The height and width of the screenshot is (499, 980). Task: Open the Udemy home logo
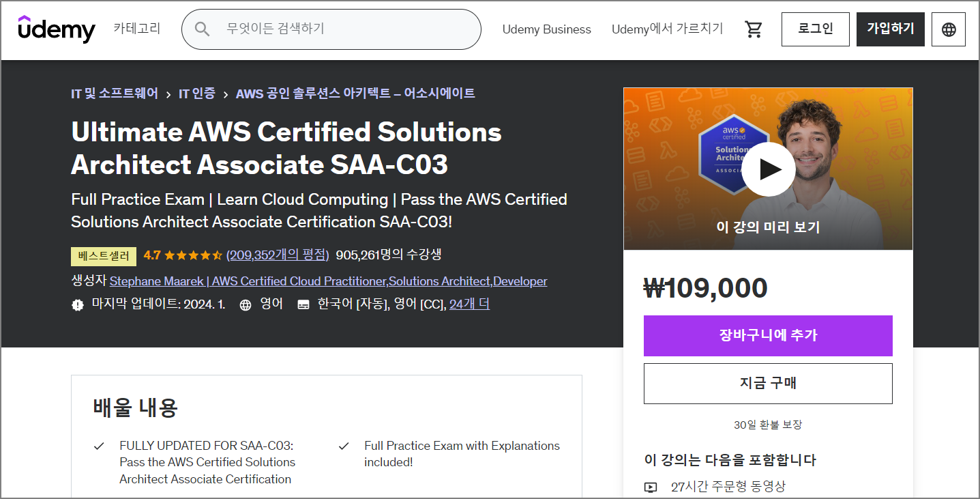click(x=57, y=29)
